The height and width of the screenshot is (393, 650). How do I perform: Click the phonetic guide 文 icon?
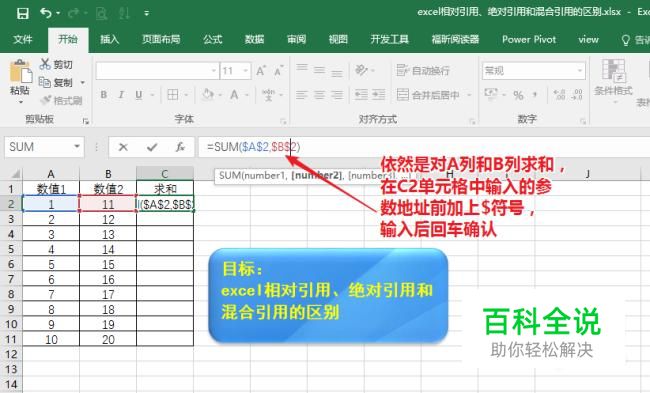[x=269, y=95]
